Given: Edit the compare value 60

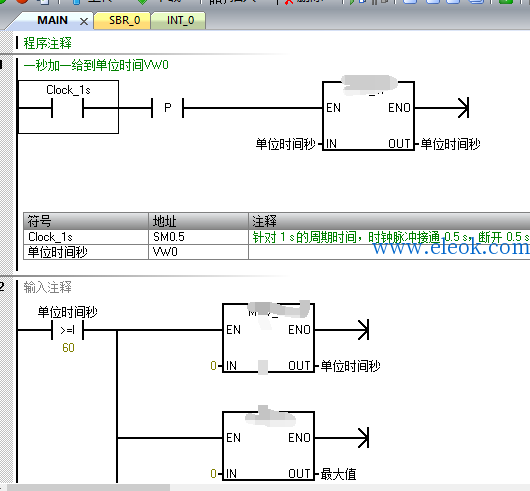Looking at the screenshot, I should coord(68,348).
